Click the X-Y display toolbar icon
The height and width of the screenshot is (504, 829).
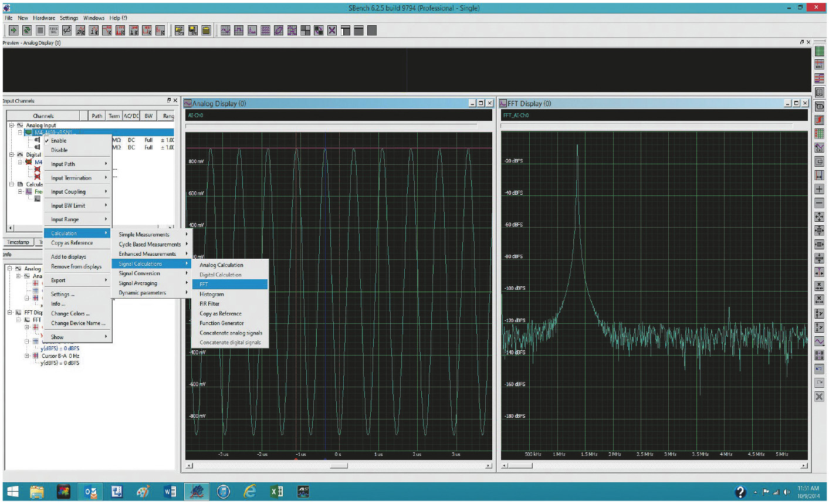[x=279, y=31]
